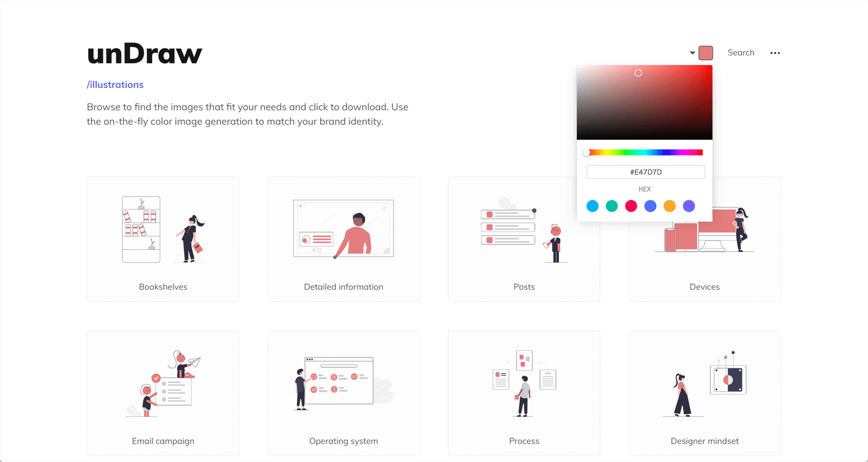Open the Email campaign illustration
868x462 pixels.
pos(163,393)
